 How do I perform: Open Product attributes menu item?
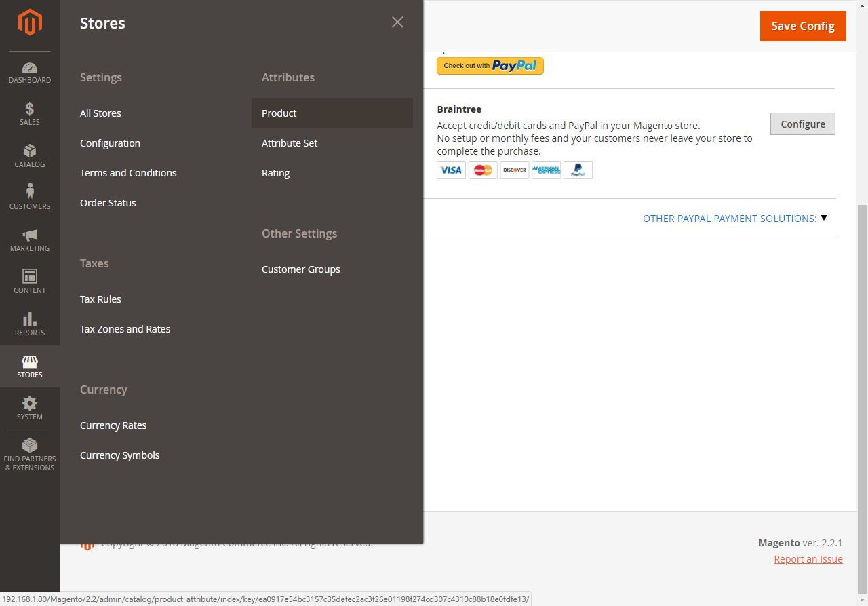point(332,113)
